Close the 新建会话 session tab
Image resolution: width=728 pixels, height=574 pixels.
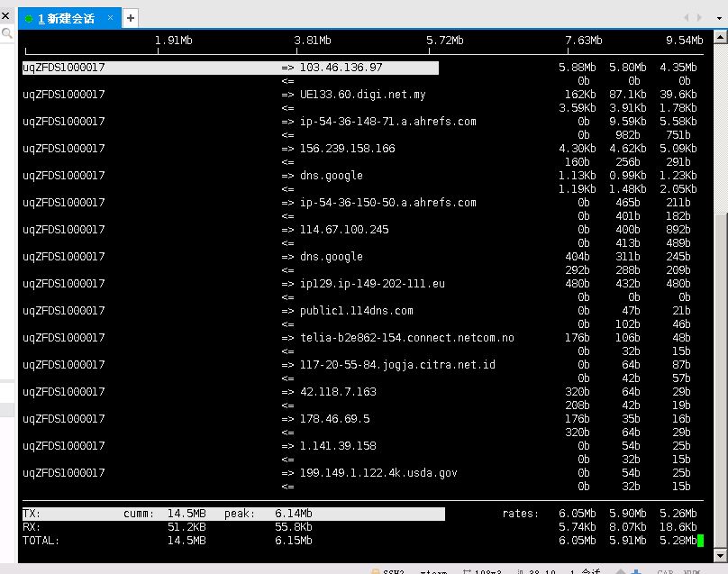coord(112,18)
